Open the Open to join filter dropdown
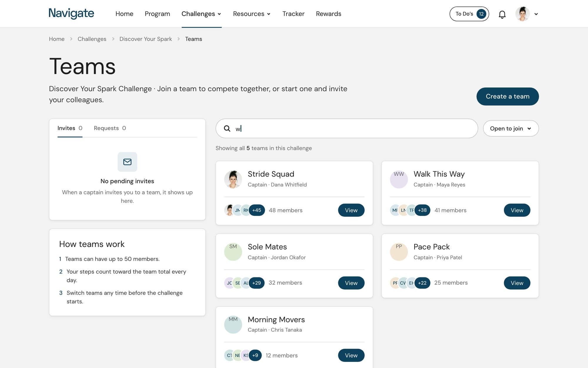Screen dimensions: 588x368 (511, 128)
